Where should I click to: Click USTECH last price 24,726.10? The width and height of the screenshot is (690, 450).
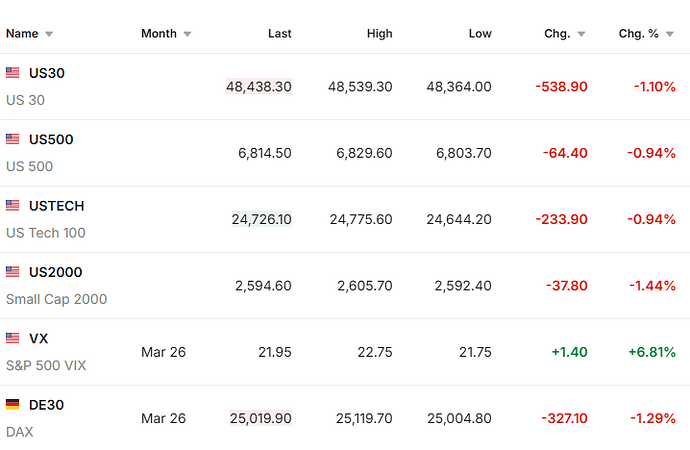click(x=262, y=220)
